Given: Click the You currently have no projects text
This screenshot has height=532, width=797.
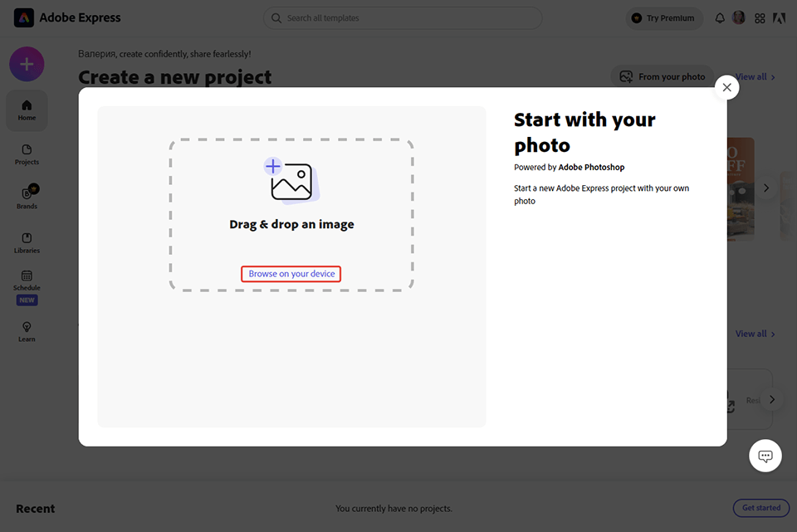Looking at the screenshot, I should (x=394, y=509).
